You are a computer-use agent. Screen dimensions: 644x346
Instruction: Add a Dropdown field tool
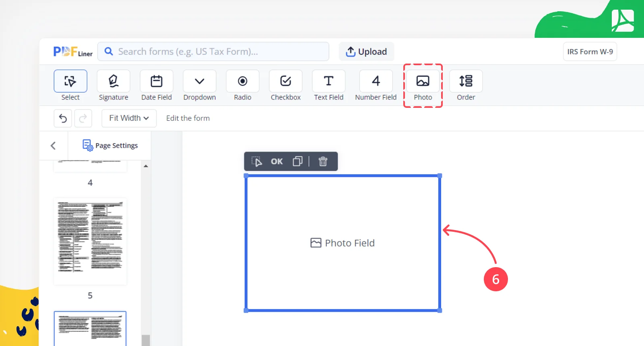pyautogui.click(x=200, y=85)
